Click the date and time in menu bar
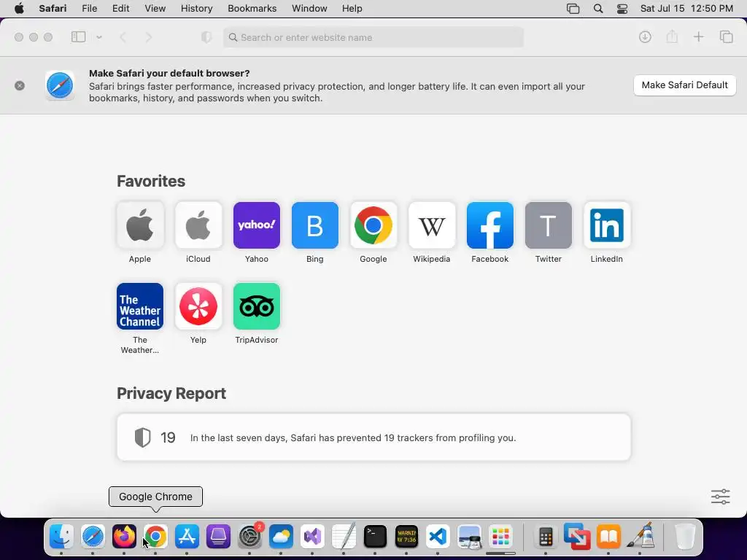This screenshot has height=560, width=747. pyautogui.click(x=686, y=9)
